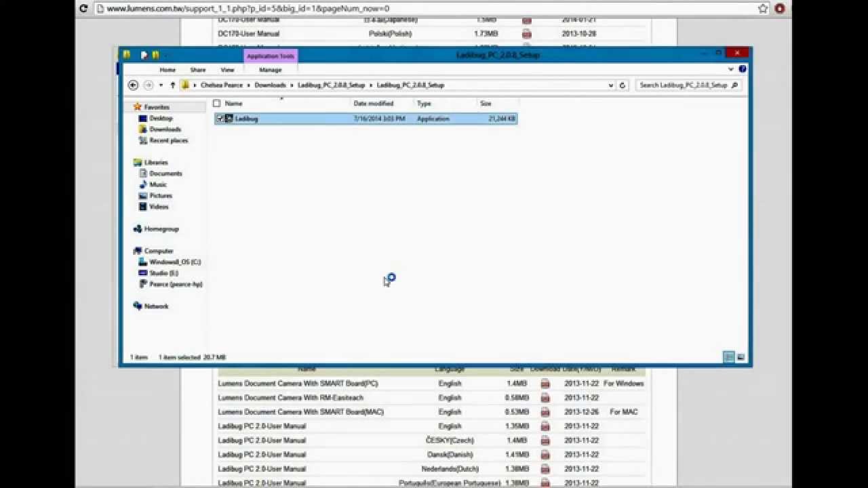Open the Music library
The width and height of the screenshot is (868, 488).
(x=158, y=184)
